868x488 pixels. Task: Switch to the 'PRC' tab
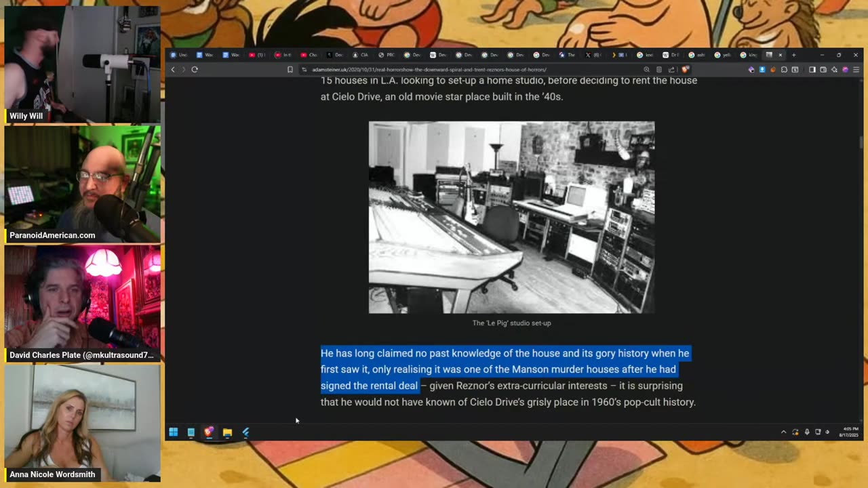coord(387,55)
